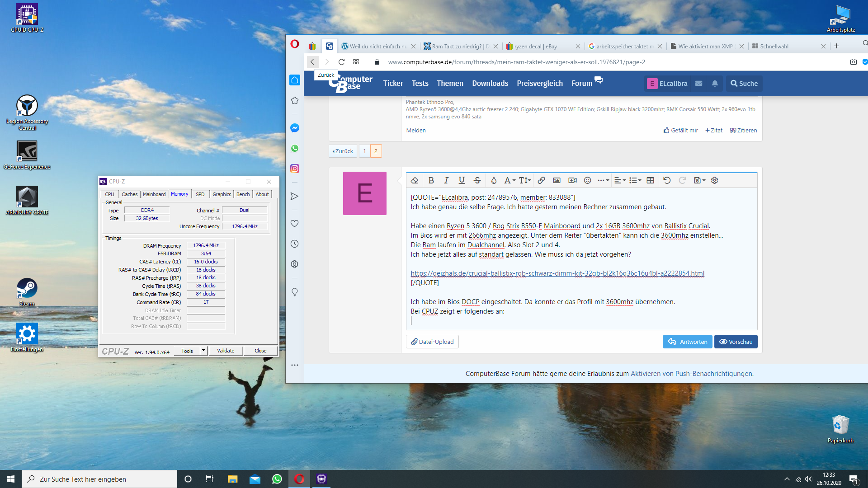Click the Windows taskbar search field
The height and width of the screenshot is (488, 868).
click(99, 479)
